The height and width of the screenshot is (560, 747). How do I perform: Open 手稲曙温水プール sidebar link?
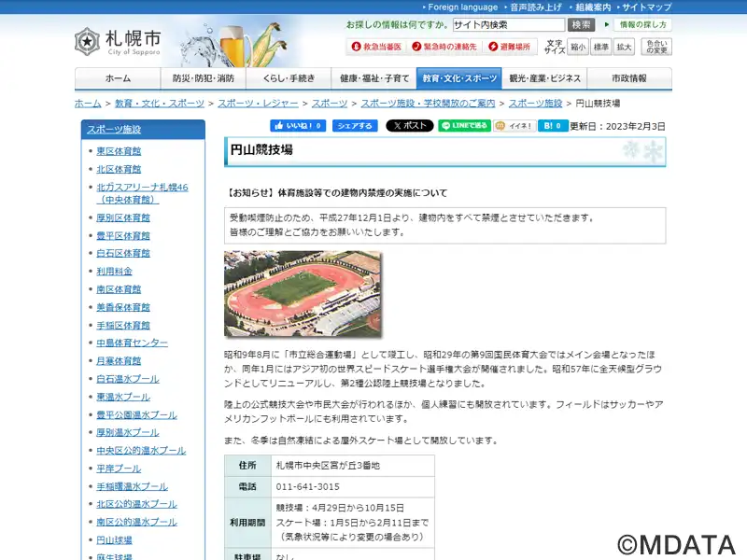[132, 486]
